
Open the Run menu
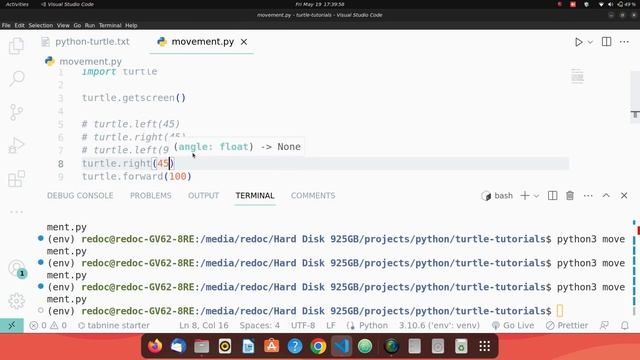90,25
